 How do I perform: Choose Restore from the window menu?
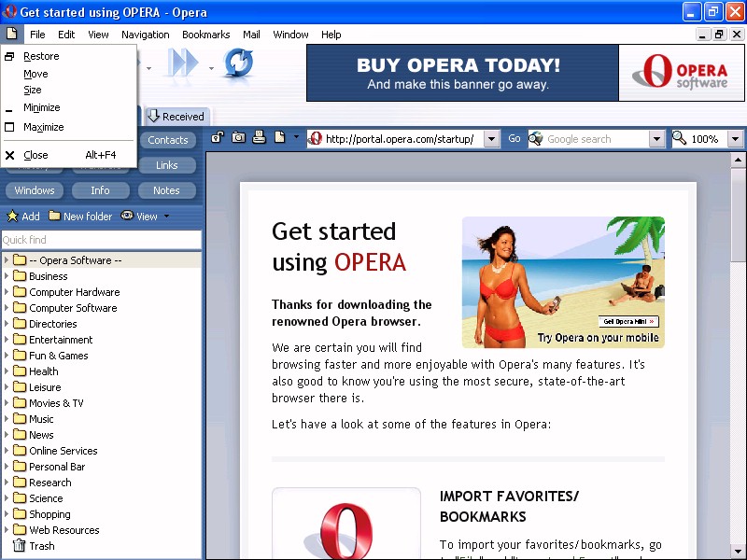tap(69, 56)
